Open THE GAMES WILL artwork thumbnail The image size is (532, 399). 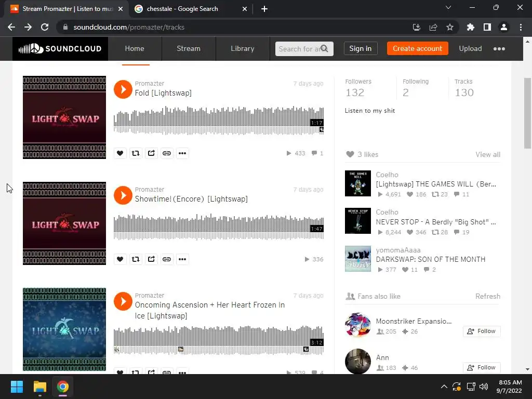(x=358, y=183)
